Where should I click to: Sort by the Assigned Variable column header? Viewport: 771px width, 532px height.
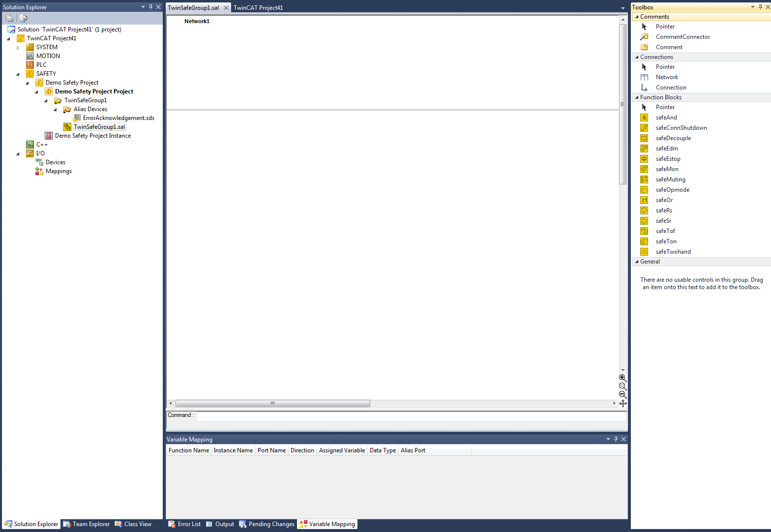(x=342, y=450)
